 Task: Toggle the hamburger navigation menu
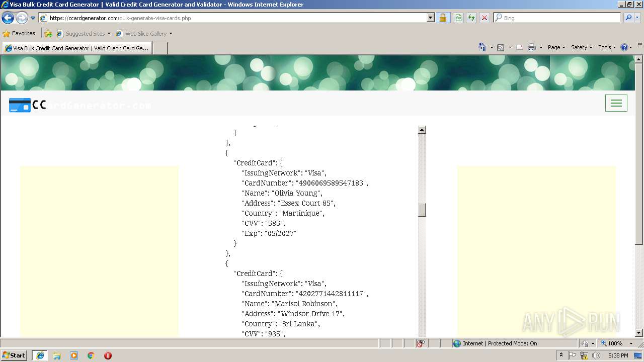pos(616,103)
